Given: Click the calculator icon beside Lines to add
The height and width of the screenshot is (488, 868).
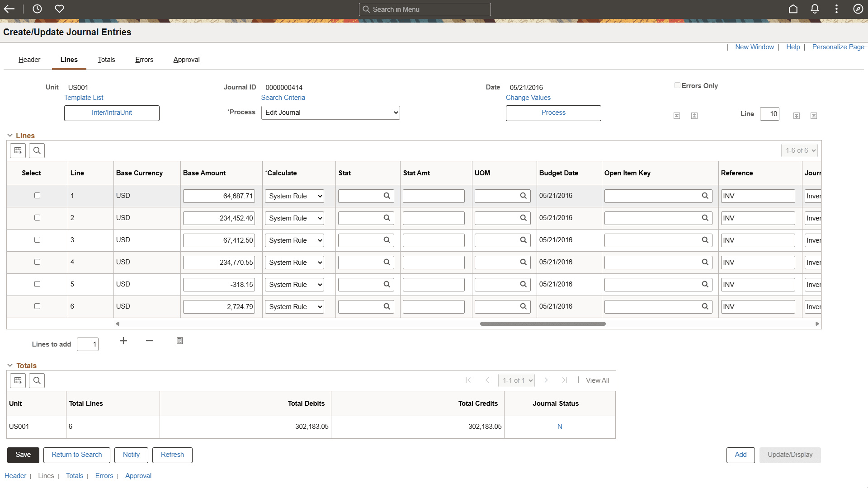Looking at the screenshot, I should tap(179, 341).
